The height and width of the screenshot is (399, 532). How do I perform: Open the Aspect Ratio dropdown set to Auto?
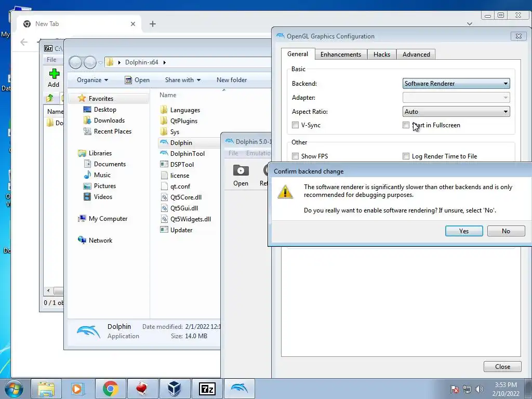(456, 112)
